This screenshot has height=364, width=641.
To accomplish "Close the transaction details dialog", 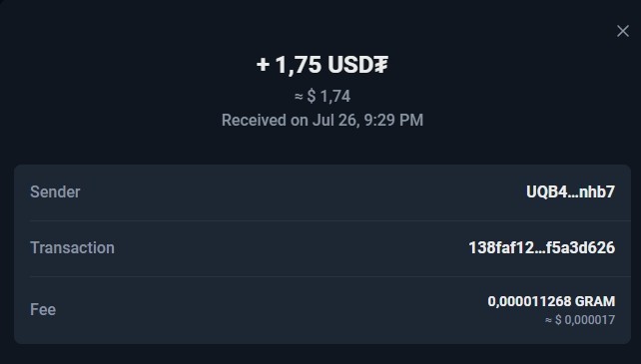I will tap(623, 31).
